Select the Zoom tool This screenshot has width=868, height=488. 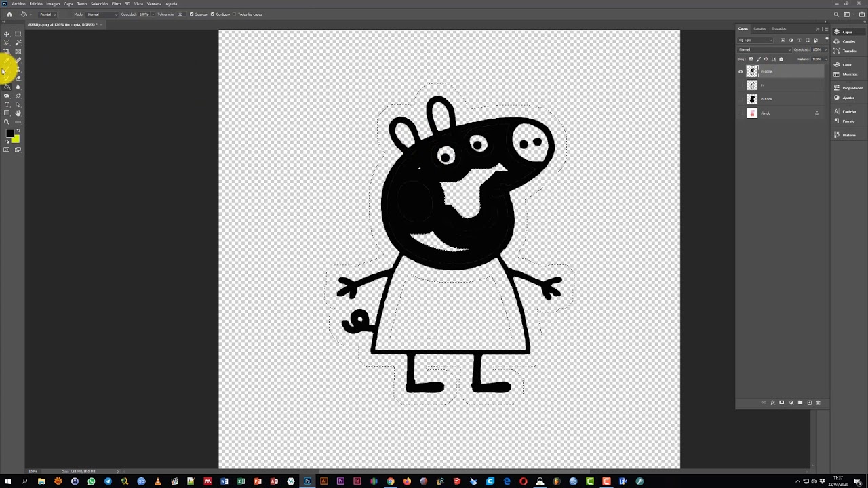point(7,122)
